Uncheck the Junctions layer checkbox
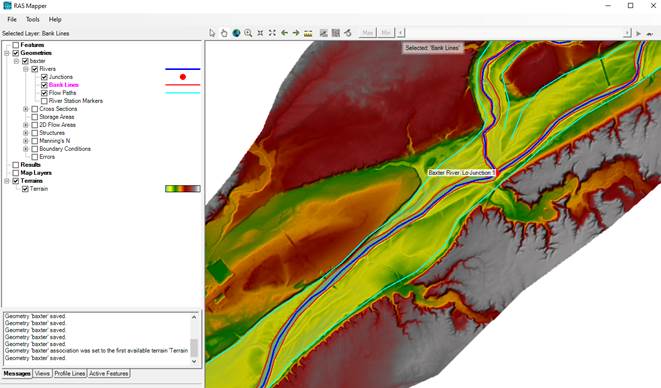The width and height of the screenshot is (661, 388). [x=44, y=77]
